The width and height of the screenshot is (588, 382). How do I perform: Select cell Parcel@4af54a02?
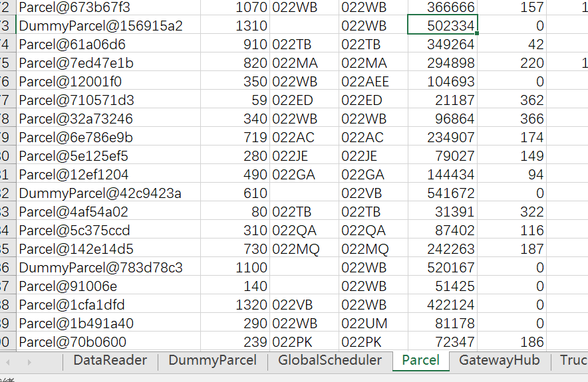108,211
